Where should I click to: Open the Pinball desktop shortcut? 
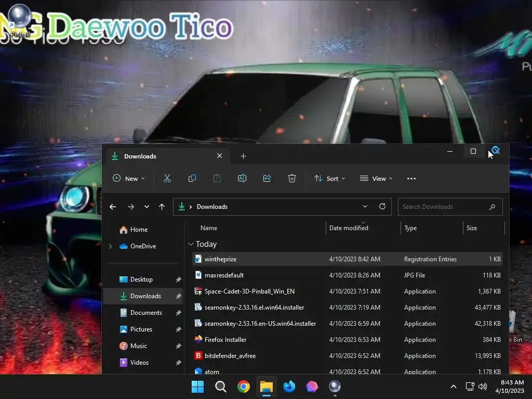(20, 20)
